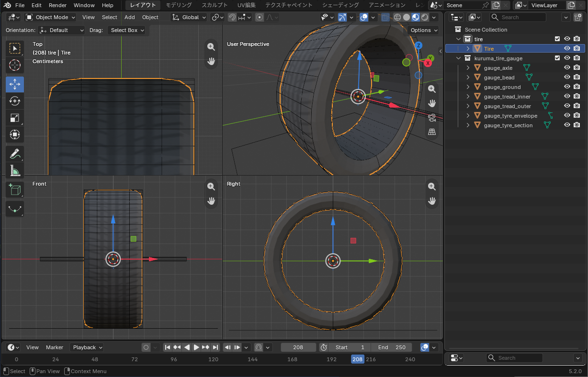Image resolution: width=588 pixels, height=377 pixels.
Task: Open the timeline Marker menu
Action: (55, 347)
